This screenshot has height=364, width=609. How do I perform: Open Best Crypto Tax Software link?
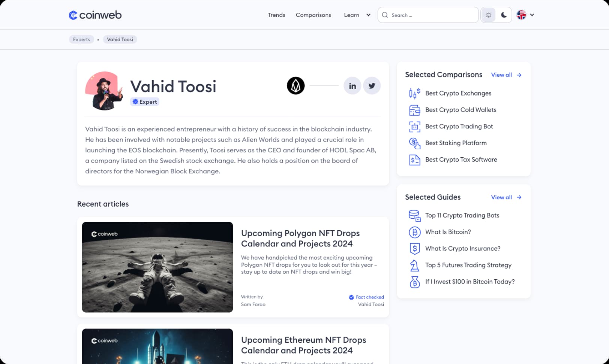pos(461,160)
